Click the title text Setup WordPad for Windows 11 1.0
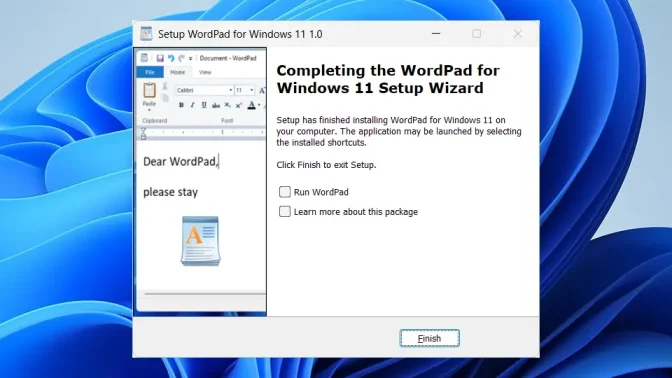Image resolution: width=672 pixels, height=378 pixels. [x=240, y=34]
